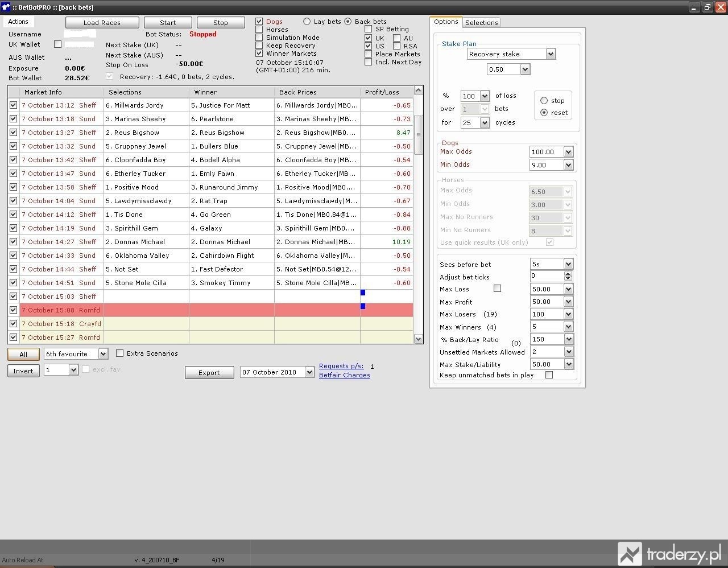Switch to the Selections tab
The width and height of the screenshot is (728, 568).
(x=482, y=23)
